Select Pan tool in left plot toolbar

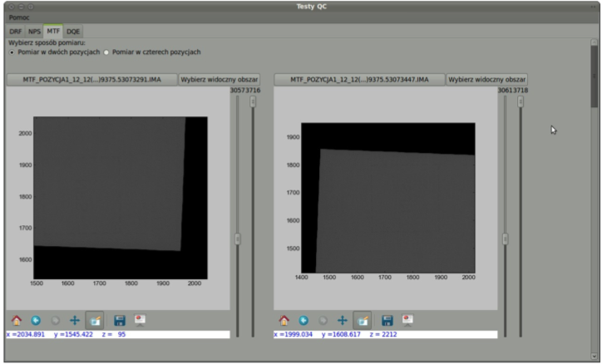pyautogui.click(x=75, y=319)
